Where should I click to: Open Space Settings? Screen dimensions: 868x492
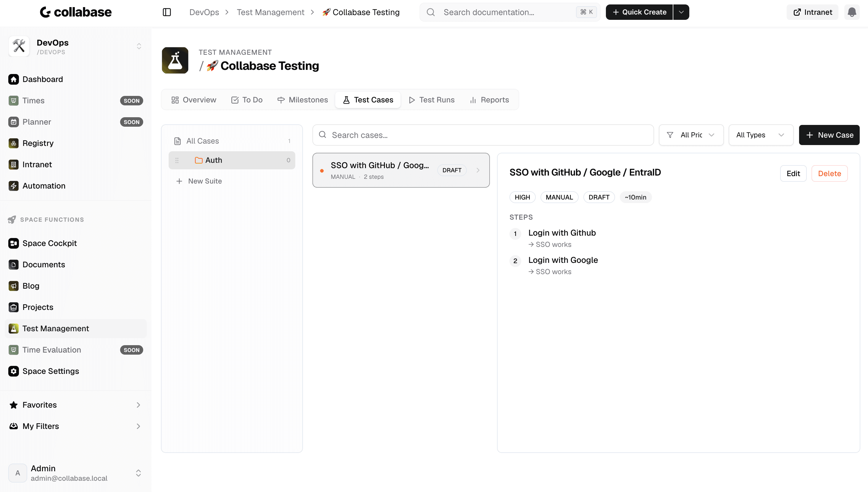pyautogui.click(x=76, y=371)
